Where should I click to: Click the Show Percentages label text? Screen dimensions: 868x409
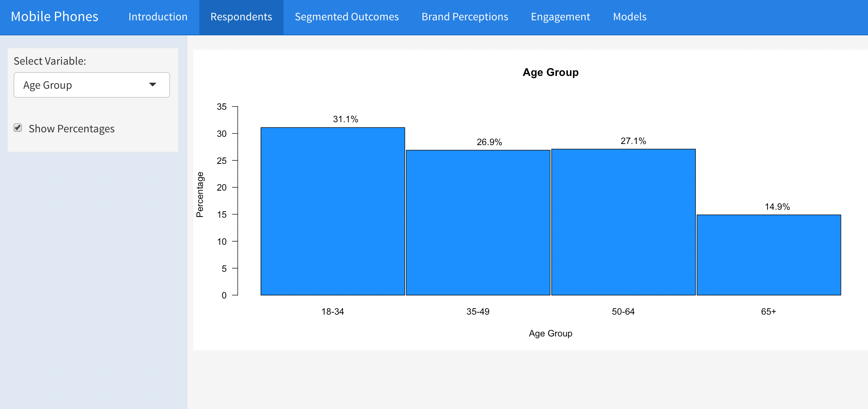[71, 129]
